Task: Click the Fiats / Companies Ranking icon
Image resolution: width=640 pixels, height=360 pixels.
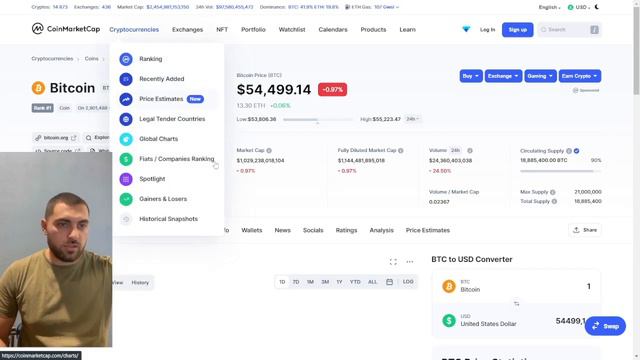Action: tap(126, 159)
